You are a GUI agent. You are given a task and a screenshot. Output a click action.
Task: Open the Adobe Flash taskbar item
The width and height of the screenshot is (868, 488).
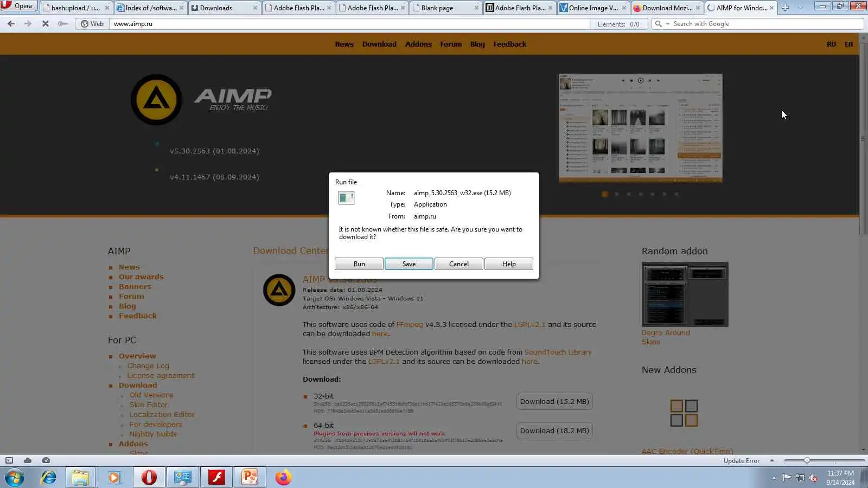pyautogui.click(x=216, y=478)
